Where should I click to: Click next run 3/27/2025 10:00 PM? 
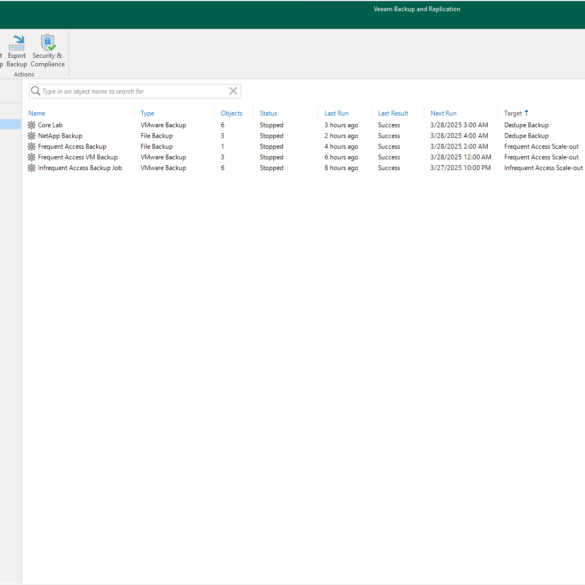[460, 168]
